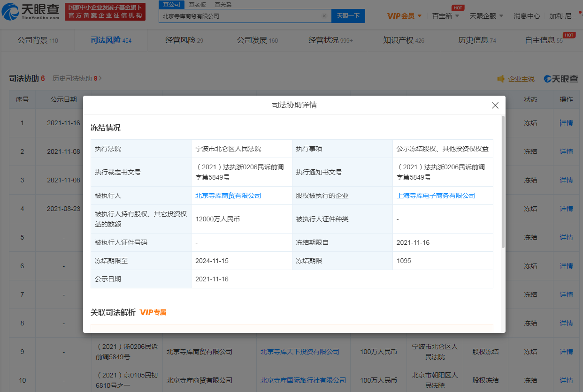Viewport: 583px width, 392px height.
Task: Clear the search box text
Action: [x=324, y=16]
